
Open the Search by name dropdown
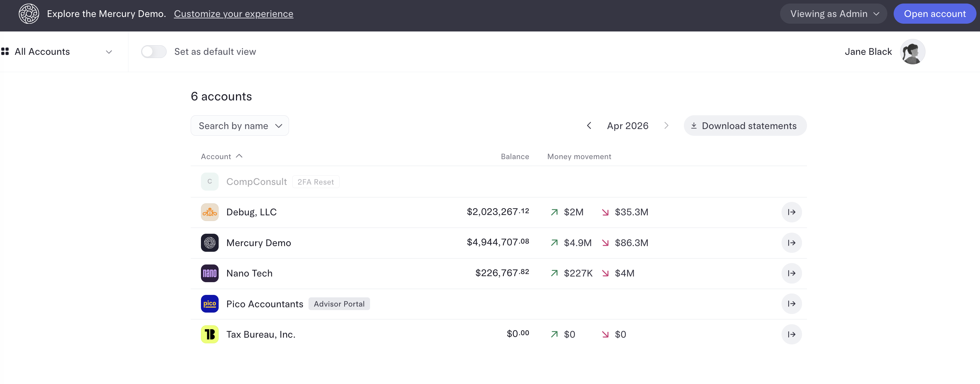coord(240,126)
